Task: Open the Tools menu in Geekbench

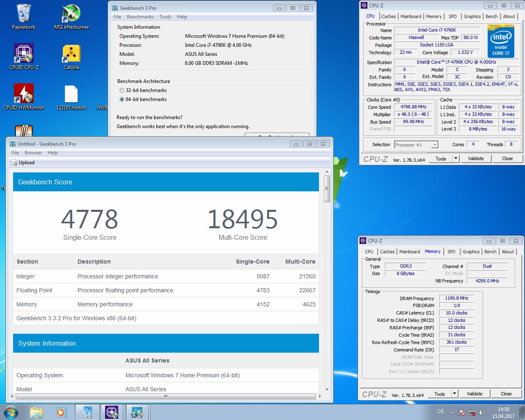Action: [x=165, y=17]
